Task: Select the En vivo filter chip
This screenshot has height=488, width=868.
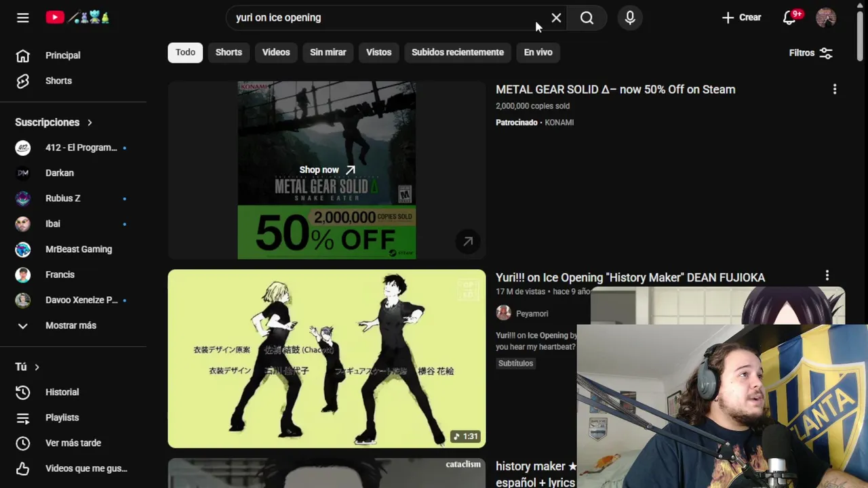Action: (x=538, y=52)
